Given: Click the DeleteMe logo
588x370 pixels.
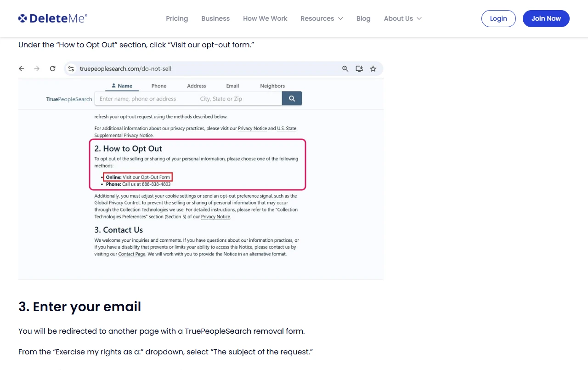Looking at the screenshot, I should point(53,18).
